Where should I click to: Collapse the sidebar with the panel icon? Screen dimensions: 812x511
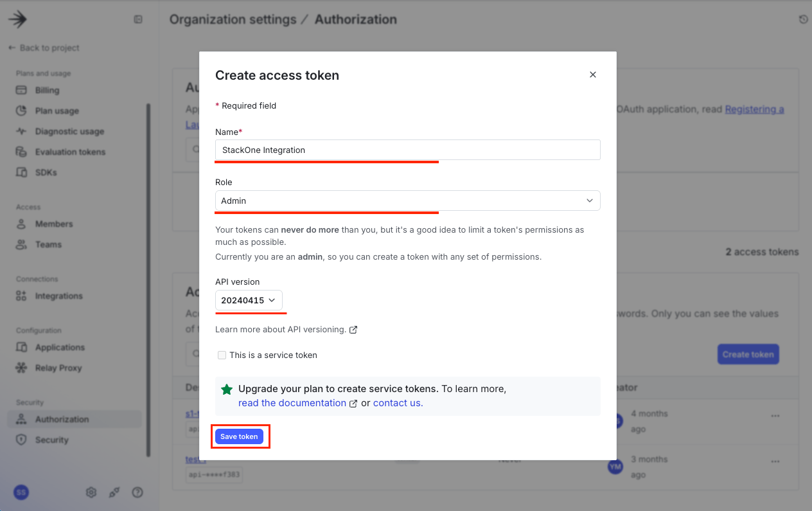click(x=137, y=20)
